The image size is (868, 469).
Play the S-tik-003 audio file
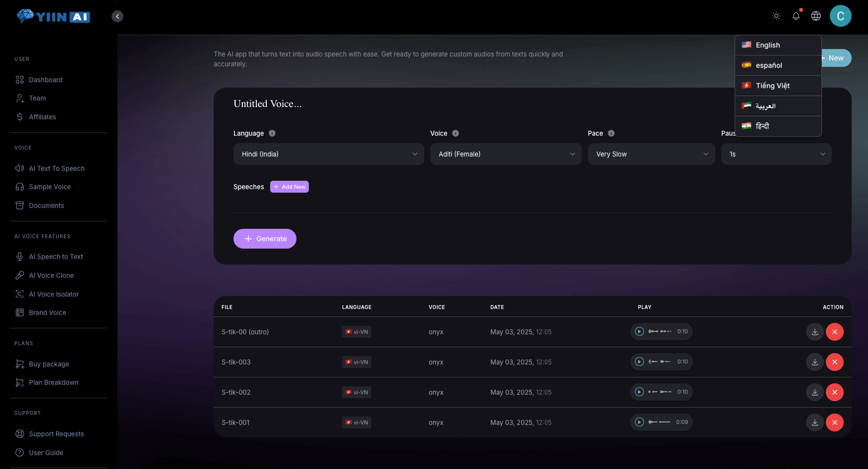pos(639,362)
